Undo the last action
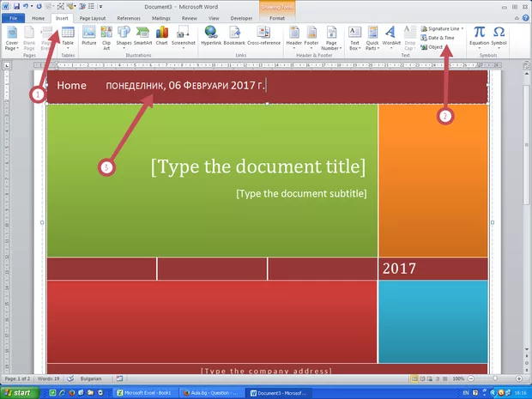Screen dimensions: 532x399 [26, 7]
